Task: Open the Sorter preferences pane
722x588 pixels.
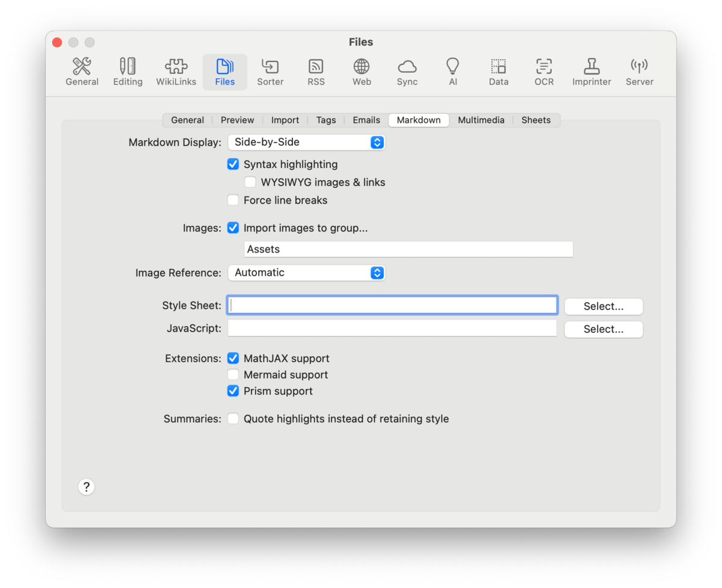Action: point(270,72)
